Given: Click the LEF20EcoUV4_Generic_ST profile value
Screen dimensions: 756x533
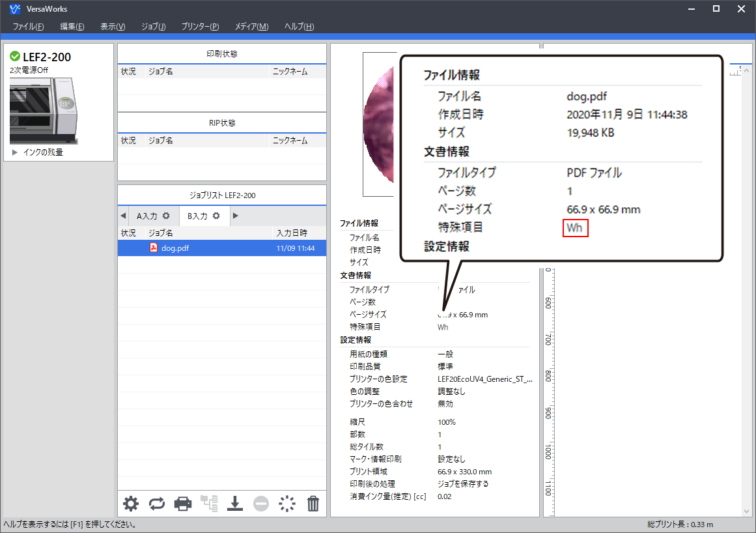Looking at the screenshot, I should pos(485,379).
